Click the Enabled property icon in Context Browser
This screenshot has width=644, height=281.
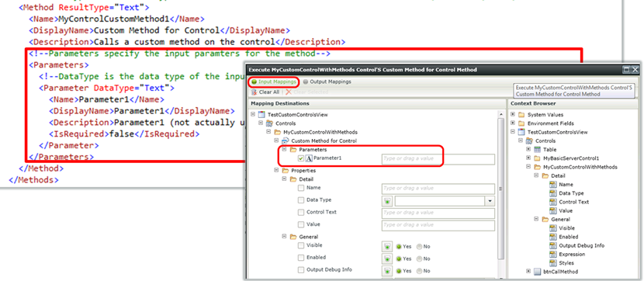[552, 237]
